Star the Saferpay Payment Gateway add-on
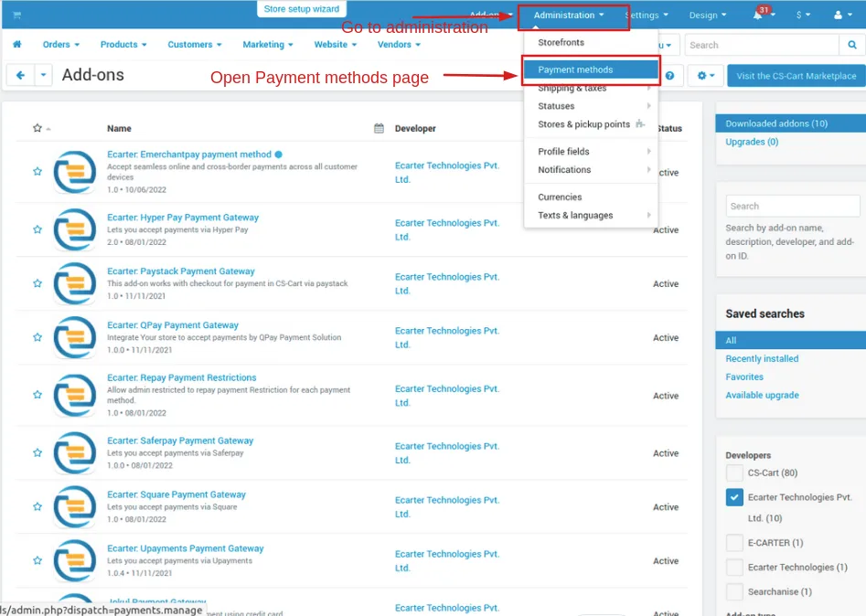The height and width of the screenshot is (616, 866). point(37,452)
